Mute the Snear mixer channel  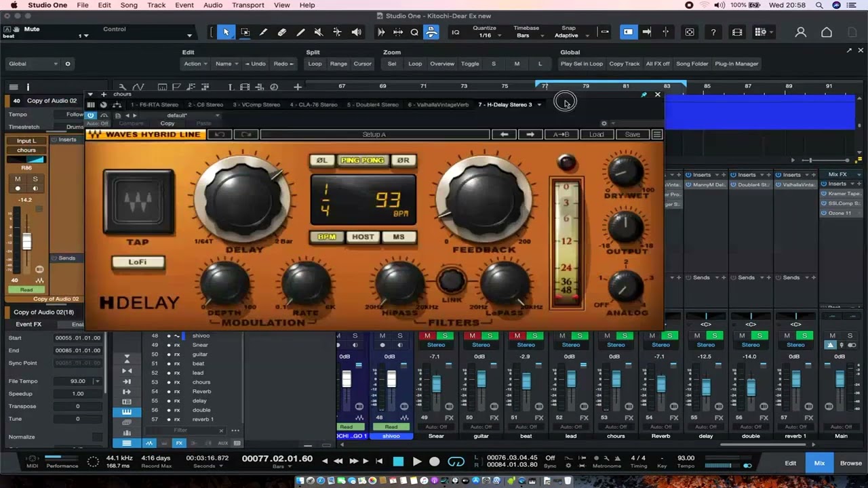click(x=427, y=336)
